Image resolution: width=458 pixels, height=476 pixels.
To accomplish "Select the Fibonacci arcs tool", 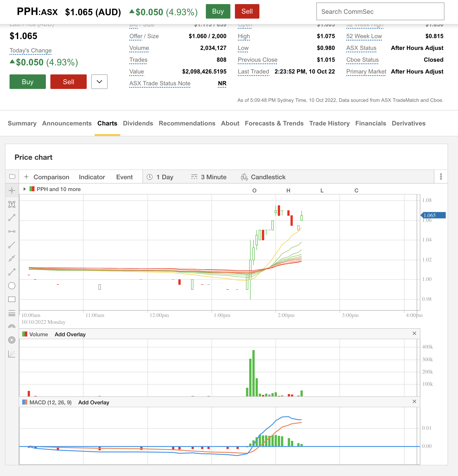I will (x=12, y=327).
